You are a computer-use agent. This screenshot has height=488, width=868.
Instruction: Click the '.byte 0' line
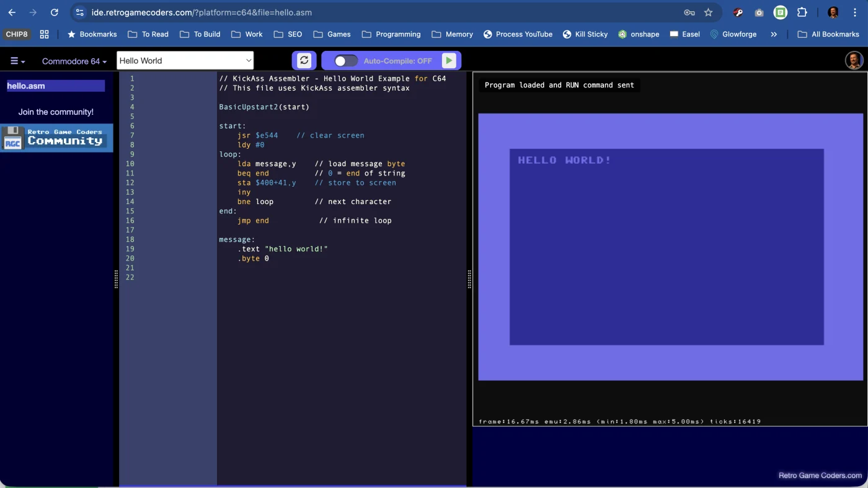[x=253, y=258]
